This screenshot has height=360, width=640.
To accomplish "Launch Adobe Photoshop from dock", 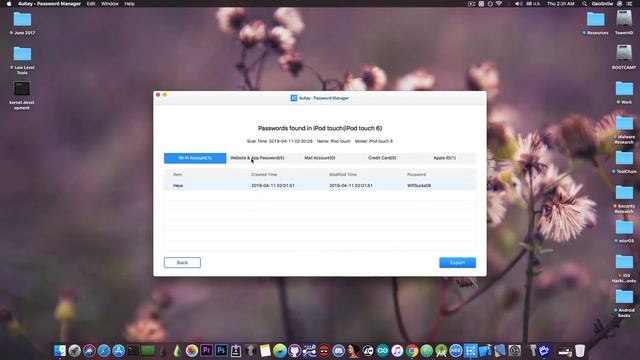I will pos(221,350).
